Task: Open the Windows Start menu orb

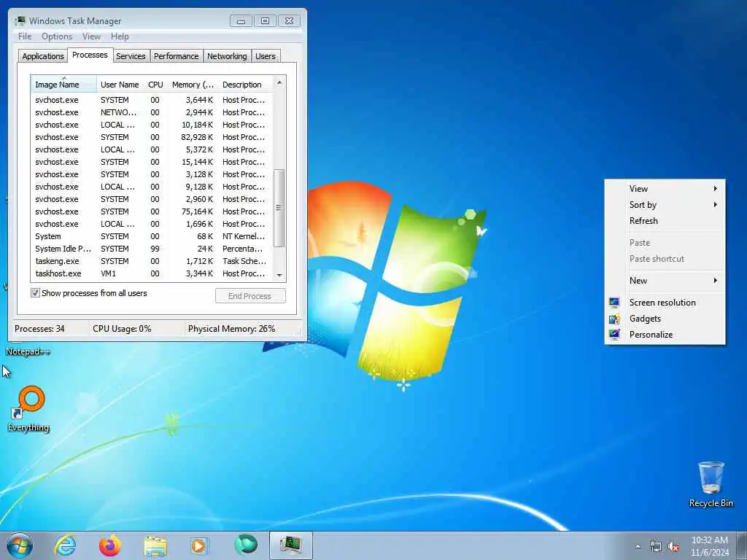Action: point(20,545)
